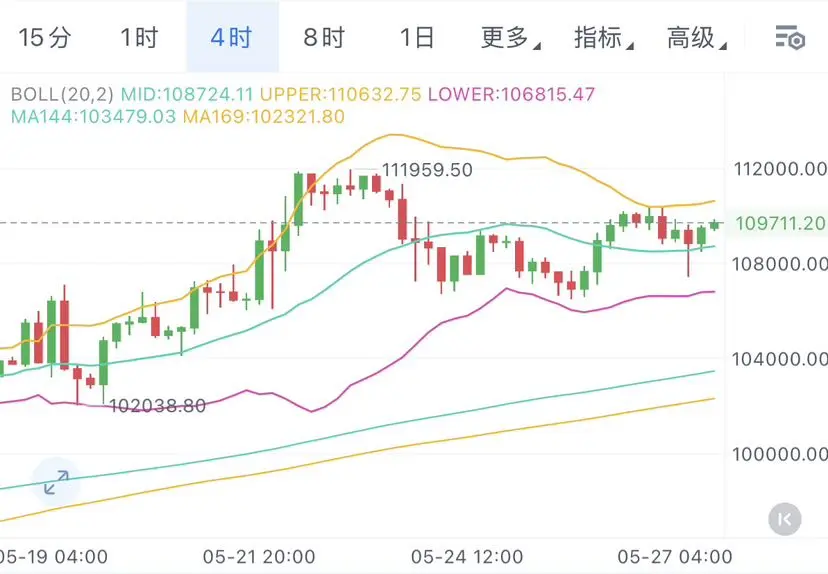Image resolution: width=828 pixels, height=574 pixels.
Task: Tap the fullscreen expand arrows icon
Action: coord(56,482)
